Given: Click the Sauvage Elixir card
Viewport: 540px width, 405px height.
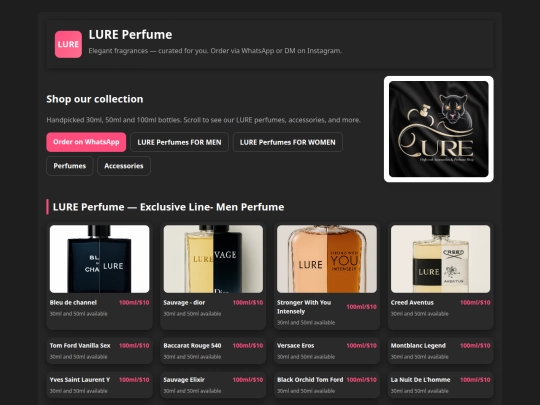Looking at the screenshot, I should click(213, 385).
